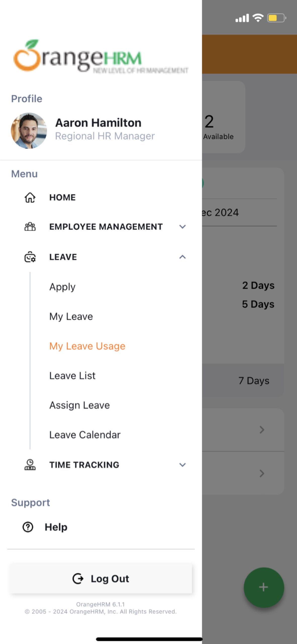The image size is (297, 644).
Task: Open the Leave List submenu item
Action: pyautogui.click(x=72, y=376)
